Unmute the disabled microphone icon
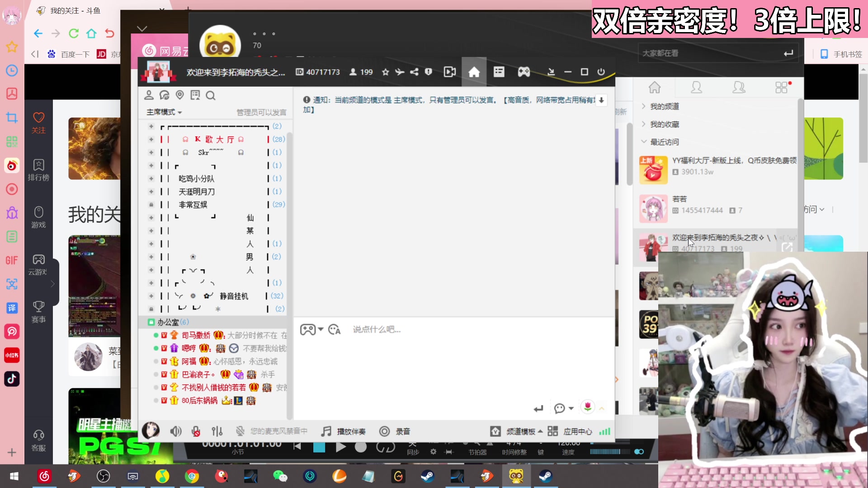Viewport: 868px width, 488px height. coord(196,431)
